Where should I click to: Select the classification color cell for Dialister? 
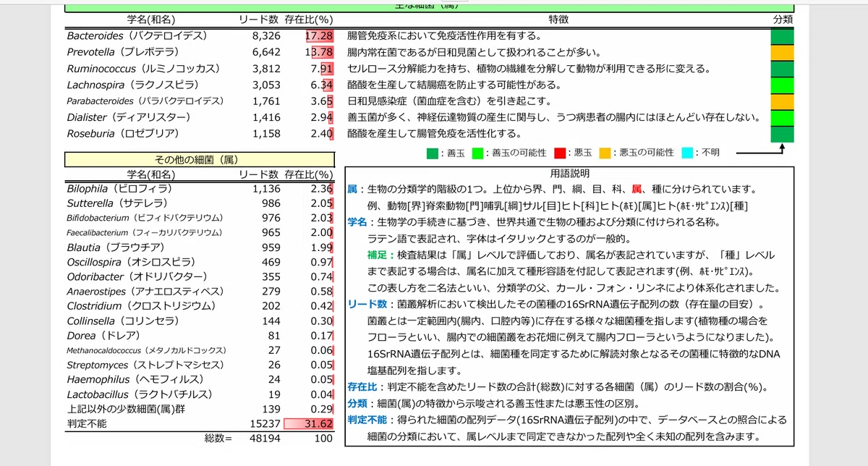(x=783, y=117)
